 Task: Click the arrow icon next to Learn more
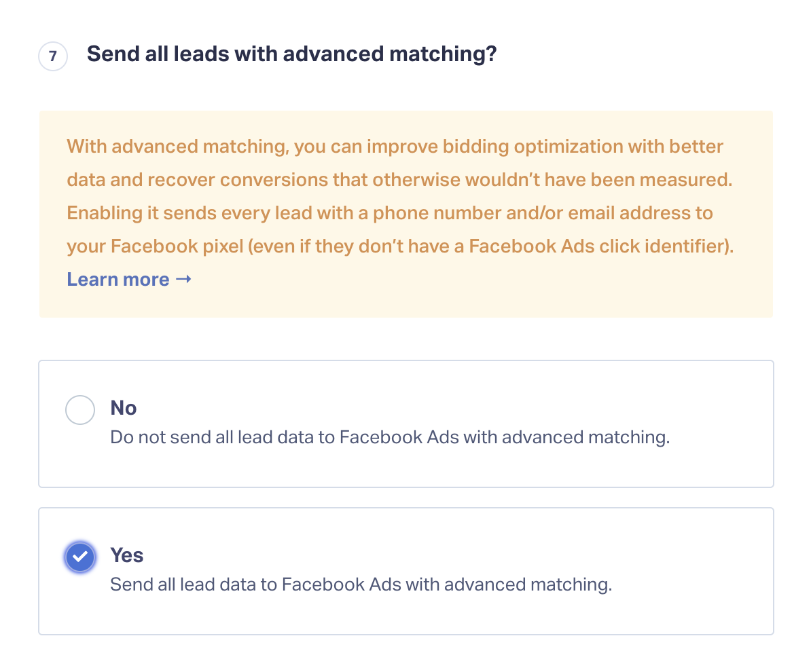(184, 279)
